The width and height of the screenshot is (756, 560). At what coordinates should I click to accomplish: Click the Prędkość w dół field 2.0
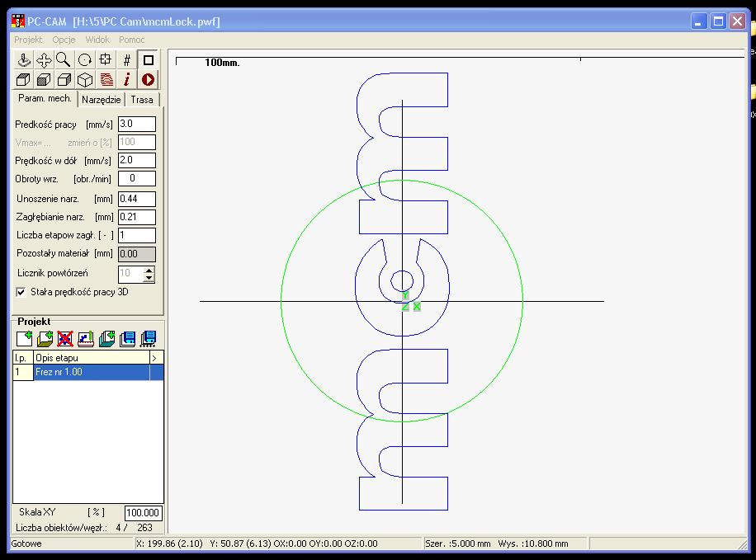[137, 160]
